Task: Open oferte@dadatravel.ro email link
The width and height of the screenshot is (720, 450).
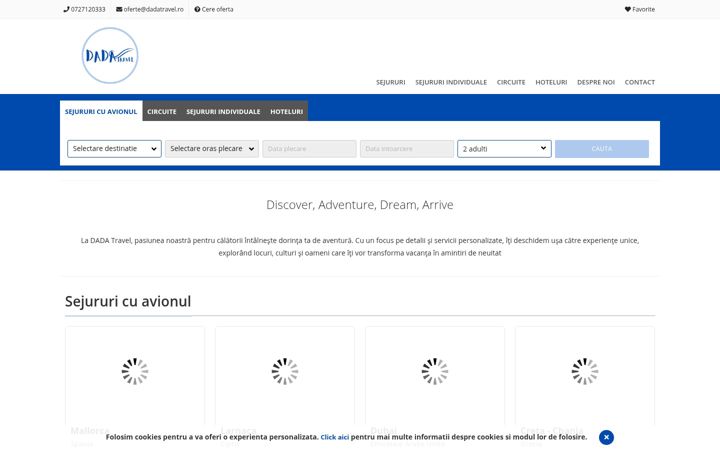Action: point(150,9)
